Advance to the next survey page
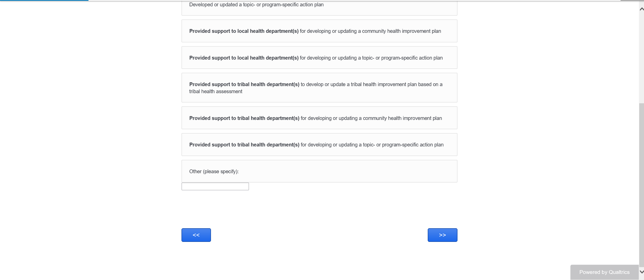This screenshot has width=644, height=280. [442, 235]
